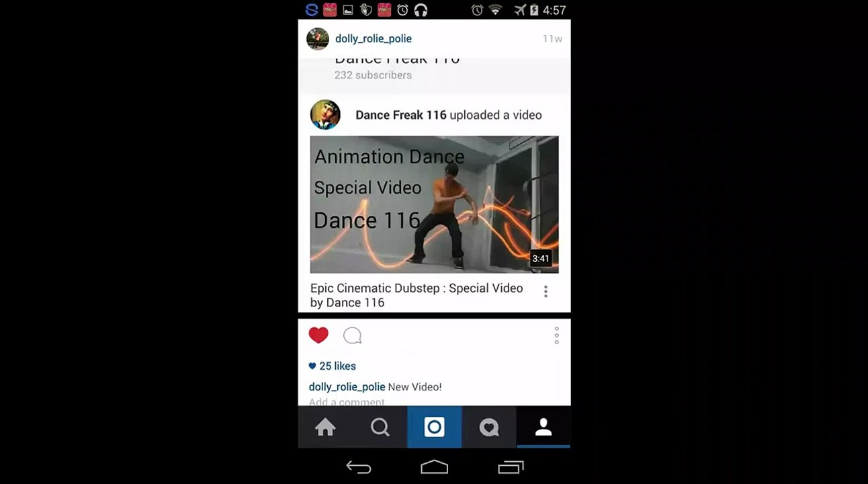This screenshot has height=484, width=868.
Task: Open the Camera tab in center
Action: (434, 427)
